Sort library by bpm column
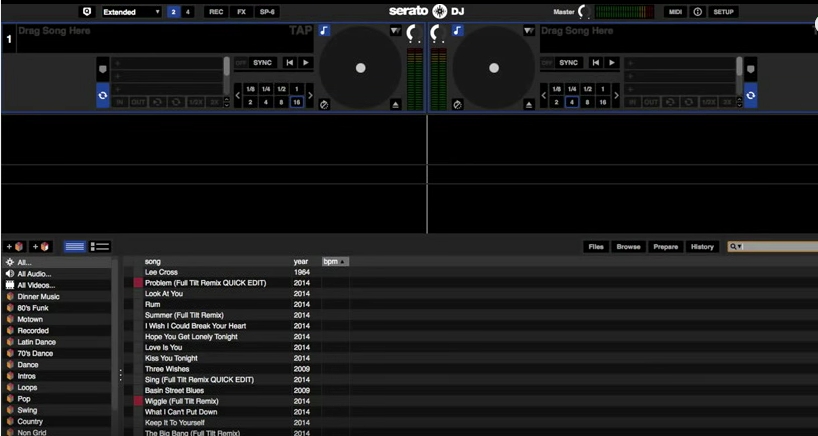 [x=334, y=262]
